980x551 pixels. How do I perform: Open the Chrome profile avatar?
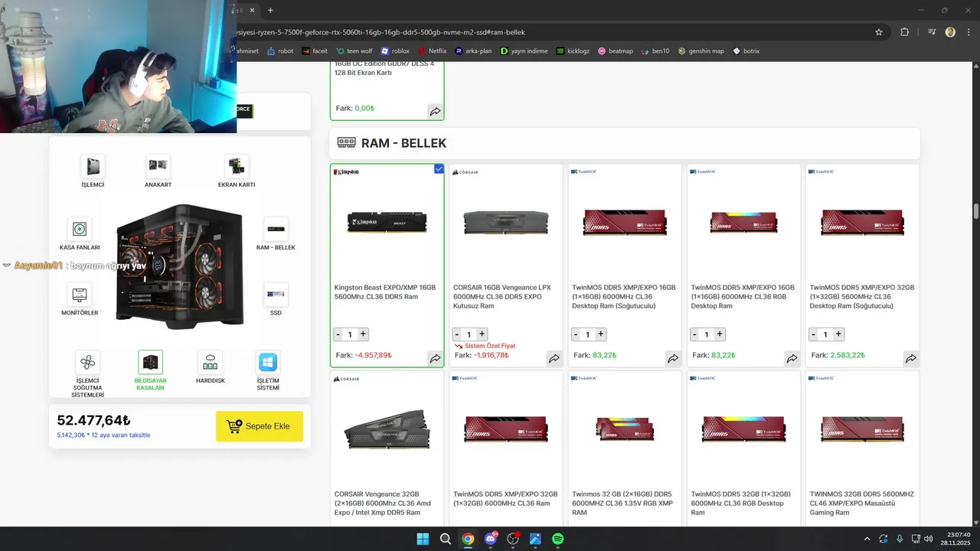click(x=950, y=32)
